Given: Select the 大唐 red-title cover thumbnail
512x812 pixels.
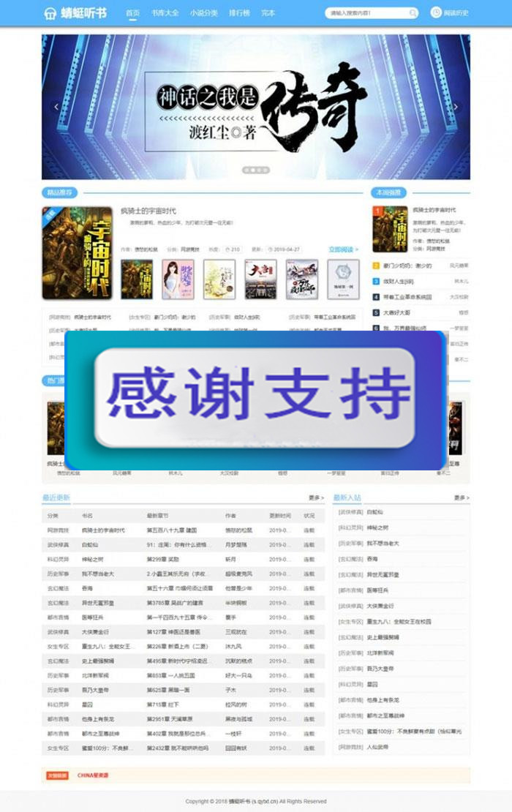Looking at the screenshot, I should [x=260, y=279].
